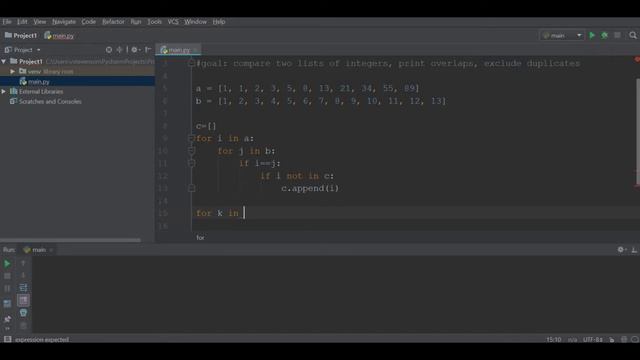The width and height of the screenshot is (640, 360).
Task: Close the main.py editor tab
Action: point(196,50)
